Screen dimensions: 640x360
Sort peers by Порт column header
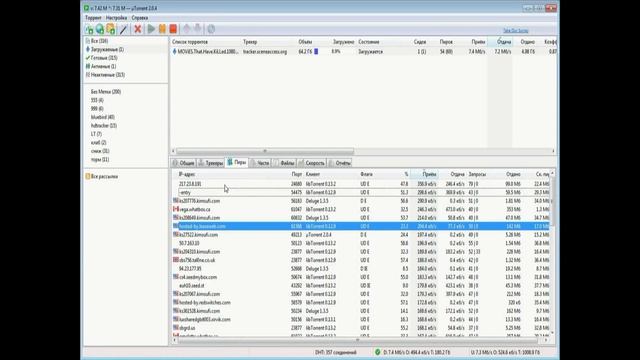coord(297,174)
